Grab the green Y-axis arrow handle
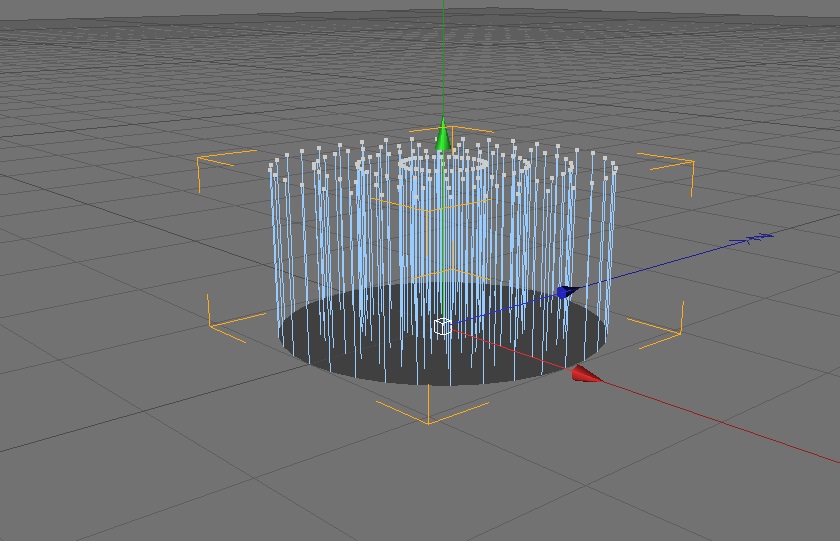Image resolution: width=840 pixels, height=541 pixels. pyautogui.click(x=442, y=137)
